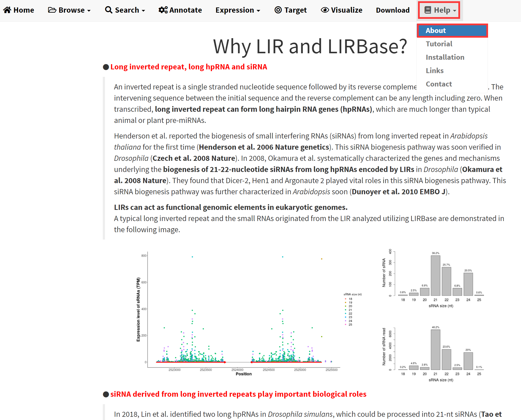Screen dimensions: 521x420
Task: Click the Download navigation link
Action: (x=392, y=10)
